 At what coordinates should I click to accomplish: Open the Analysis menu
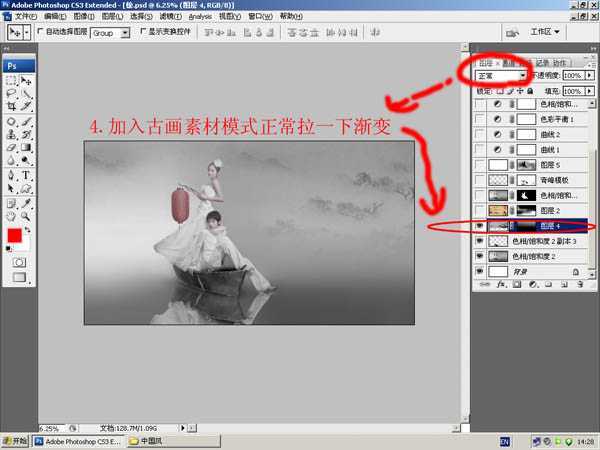coord(200,16)
